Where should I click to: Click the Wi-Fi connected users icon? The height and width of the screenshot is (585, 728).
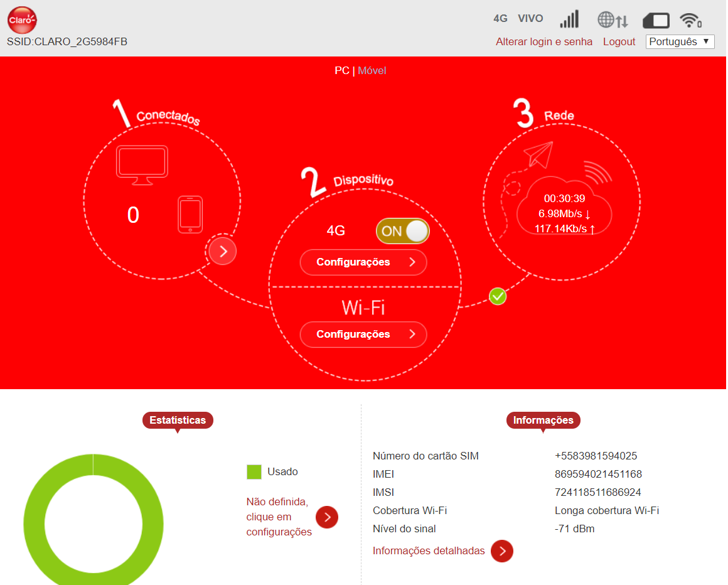[x=691, y=21]
